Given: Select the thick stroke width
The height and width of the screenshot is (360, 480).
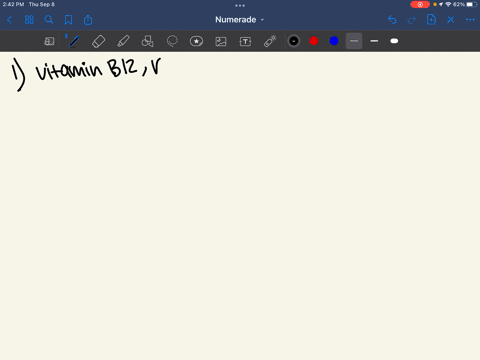Looking at the screenshot, I should (x=394, y=41).
